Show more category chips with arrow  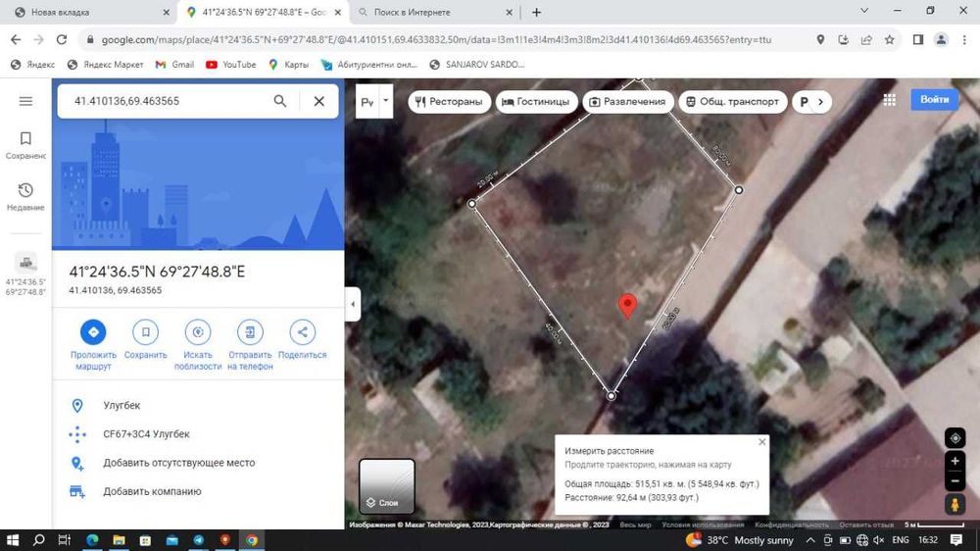(x=820, y=101)
